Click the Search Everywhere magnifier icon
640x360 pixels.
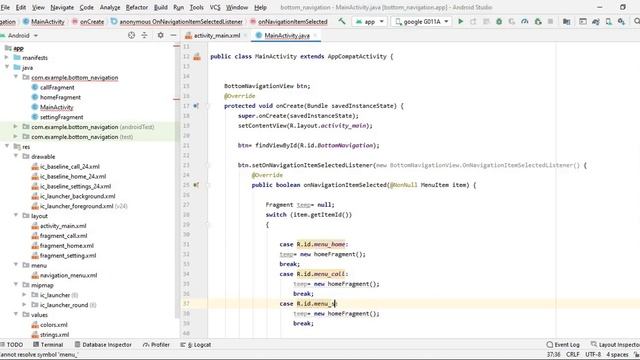click(637, 21)
